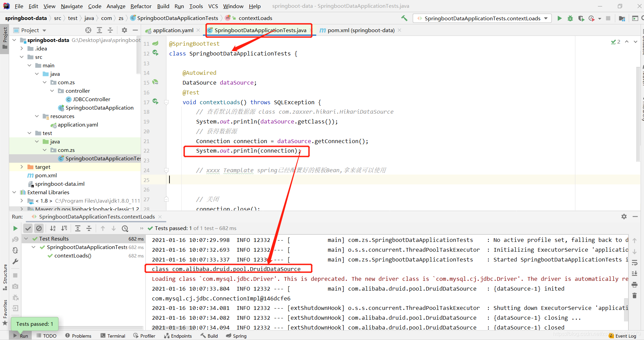Rerun failed tests icon in Run sidebar
The height and width of the screenshot is (340, 644).
[15, 240]
